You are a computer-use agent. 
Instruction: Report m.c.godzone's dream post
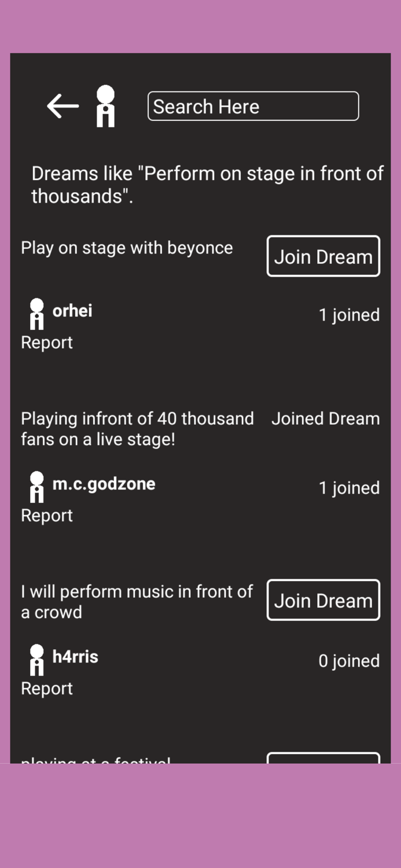[x=46, y=515]
